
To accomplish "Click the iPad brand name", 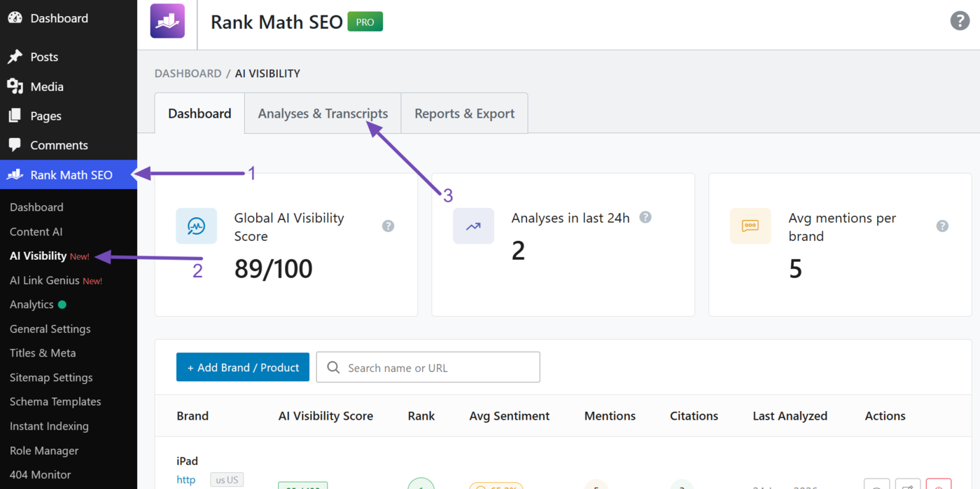I will coord(187,461).
